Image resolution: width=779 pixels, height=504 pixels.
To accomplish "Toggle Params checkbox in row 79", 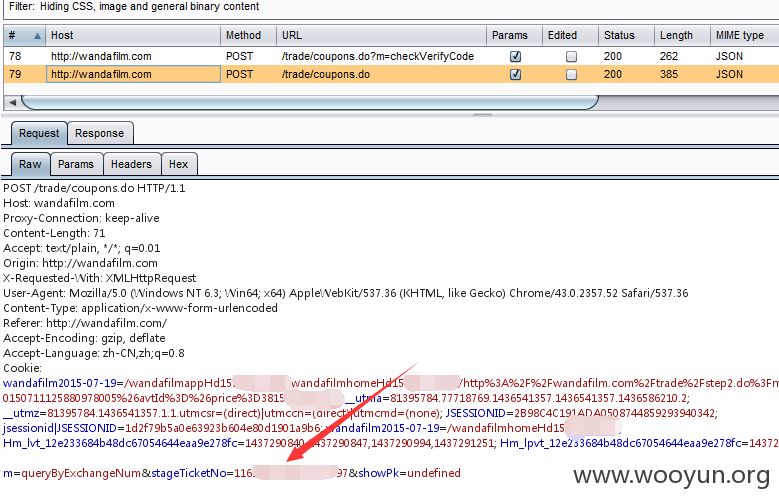I will pos(515,75).
